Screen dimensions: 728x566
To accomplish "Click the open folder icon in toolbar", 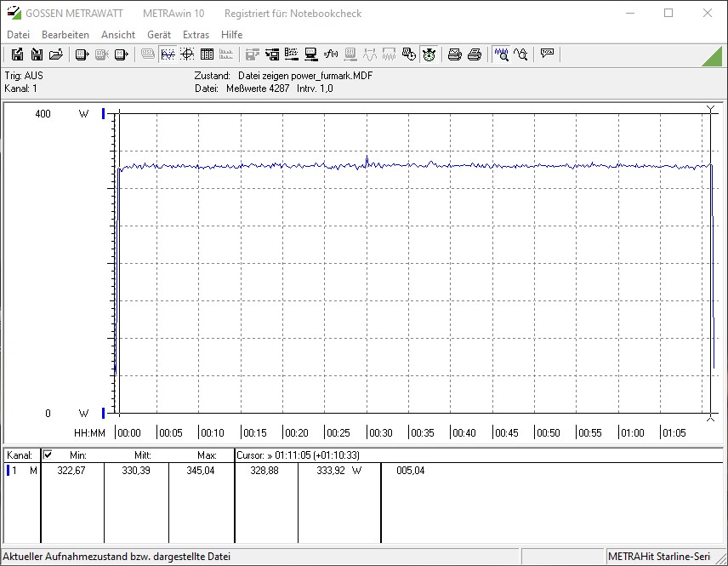I will [56, 54].
